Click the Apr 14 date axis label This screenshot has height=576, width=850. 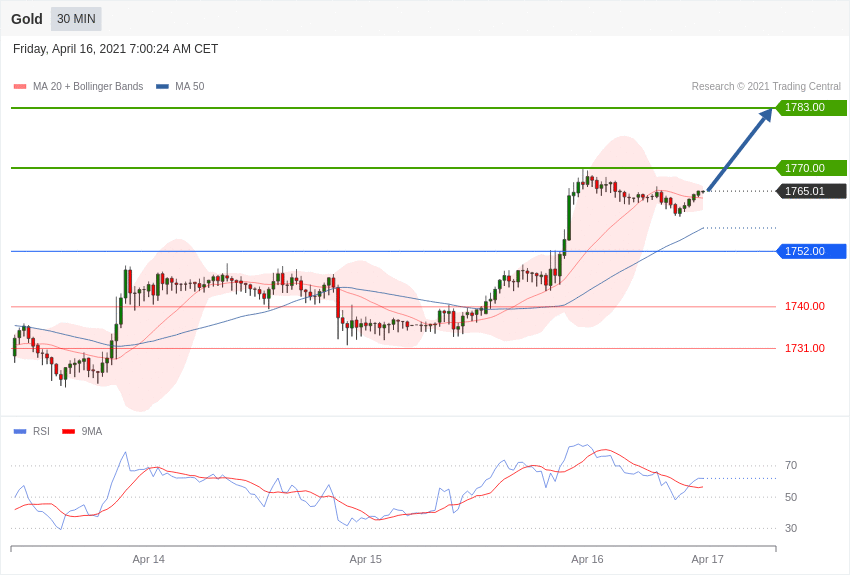click(x=149, y=559)
